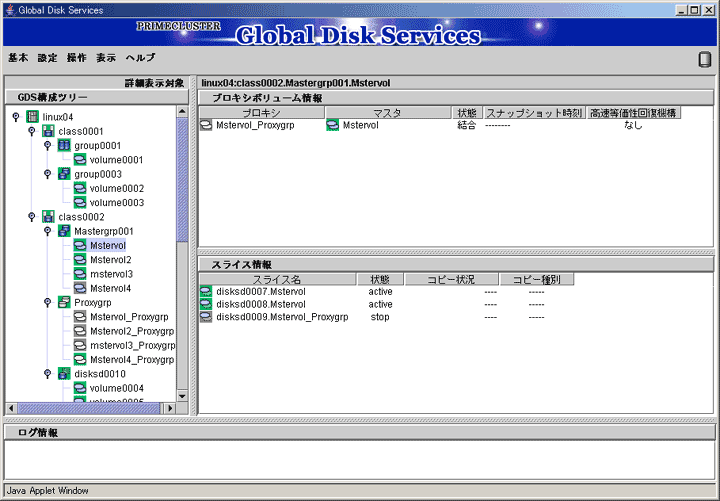This screenshot has width=720, height=501.
Task: Select the Mstervol2_Proxygrp tree label
Action: point(132,331)
